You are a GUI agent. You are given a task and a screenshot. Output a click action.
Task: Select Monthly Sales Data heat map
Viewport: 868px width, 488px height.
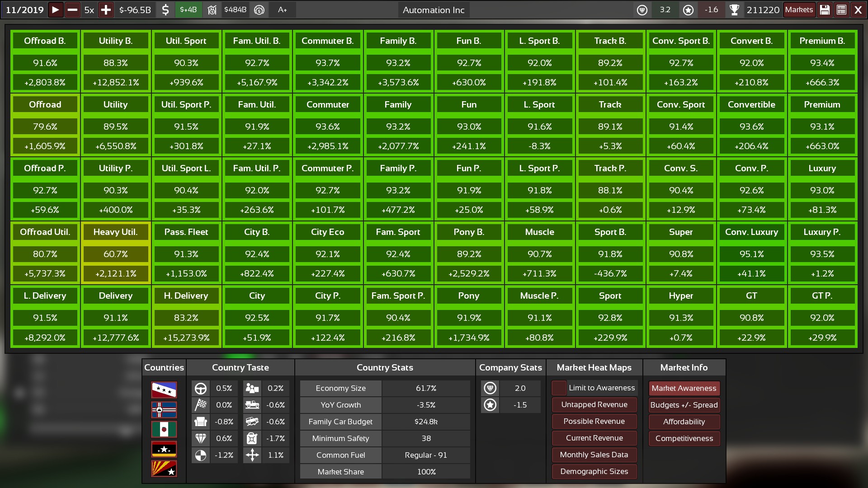click(594, 455)
